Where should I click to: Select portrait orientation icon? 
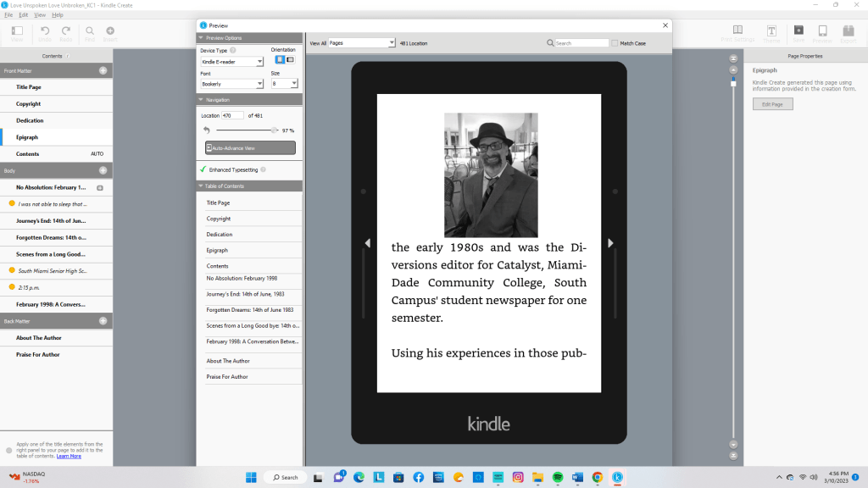point(279,59)
